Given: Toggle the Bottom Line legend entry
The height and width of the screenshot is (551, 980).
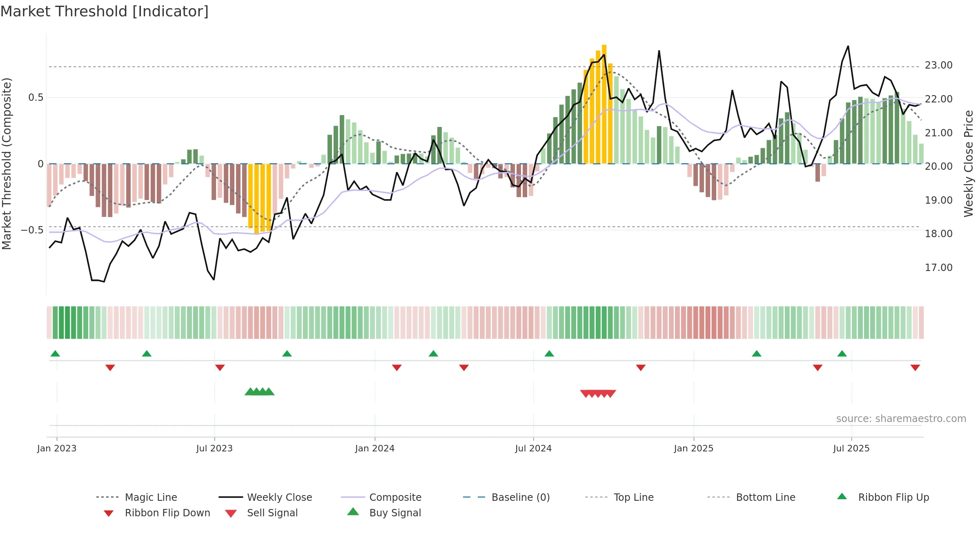Looking at the screenshot, I should [x=751, y=497].
